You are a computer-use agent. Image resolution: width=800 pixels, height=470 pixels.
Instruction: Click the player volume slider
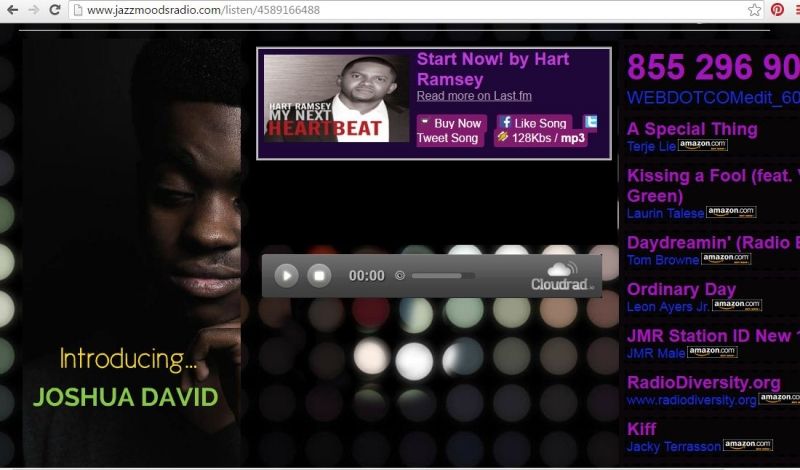click(443, 276)
